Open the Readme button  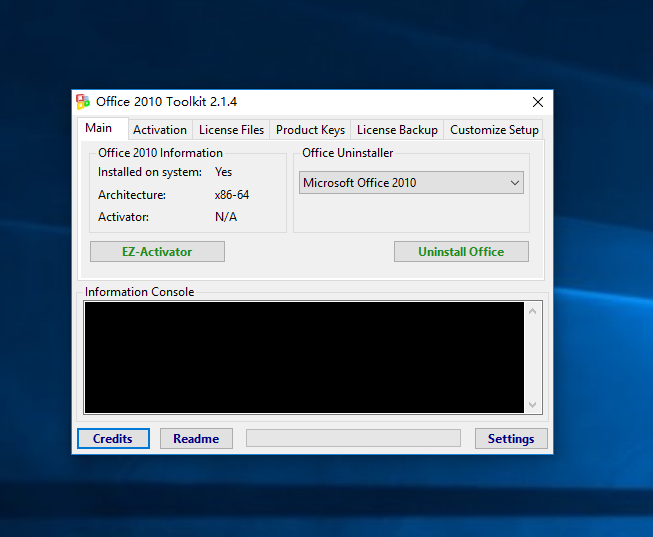coord(196,439)
